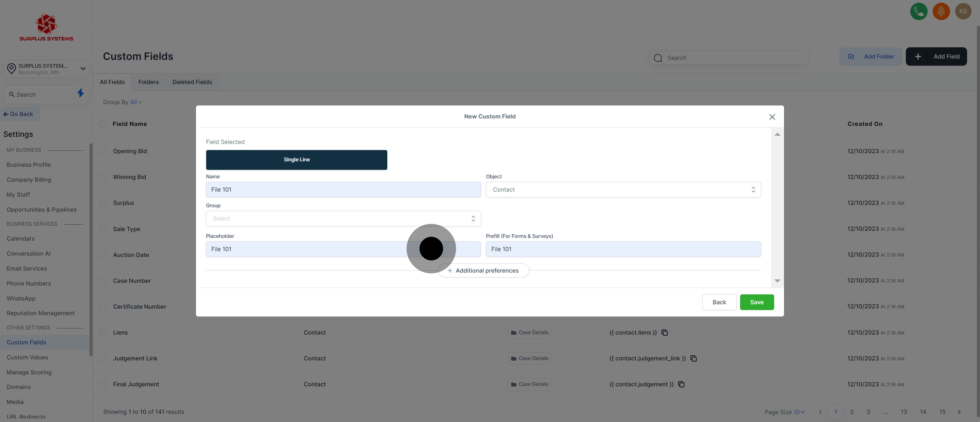Image resolution: width=980 pixels, height=422 pixels.
Task: Click the KS user avatar
Action: (963, 11)
